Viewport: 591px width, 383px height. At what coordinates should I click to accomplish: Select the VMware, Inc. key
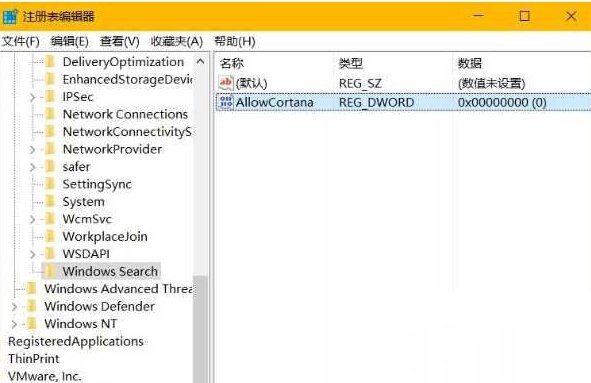coord(44,376)
